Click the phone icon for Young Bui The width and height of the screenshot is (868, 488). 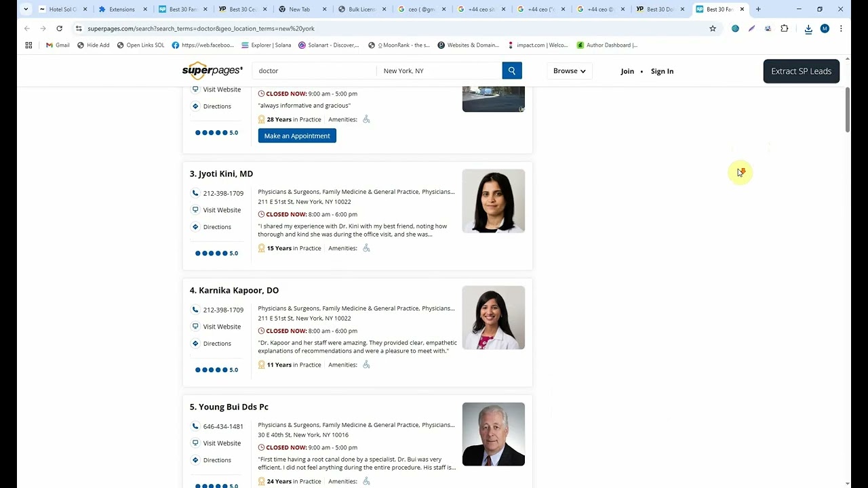195,426
